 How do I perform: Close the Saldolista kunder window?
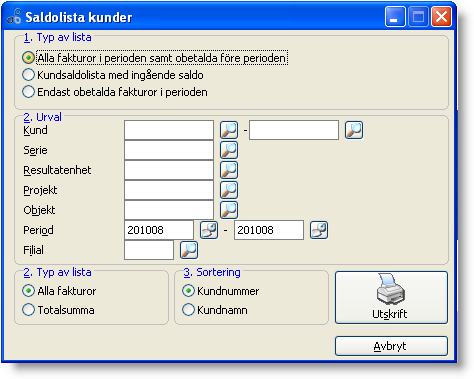pos(442,17)
